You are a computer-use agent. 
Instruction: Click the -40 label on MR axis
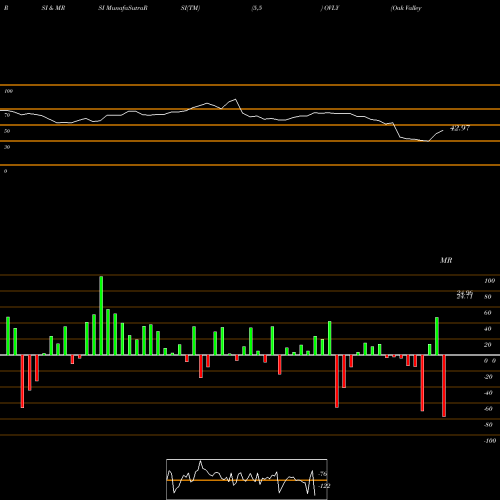[488, 393]
